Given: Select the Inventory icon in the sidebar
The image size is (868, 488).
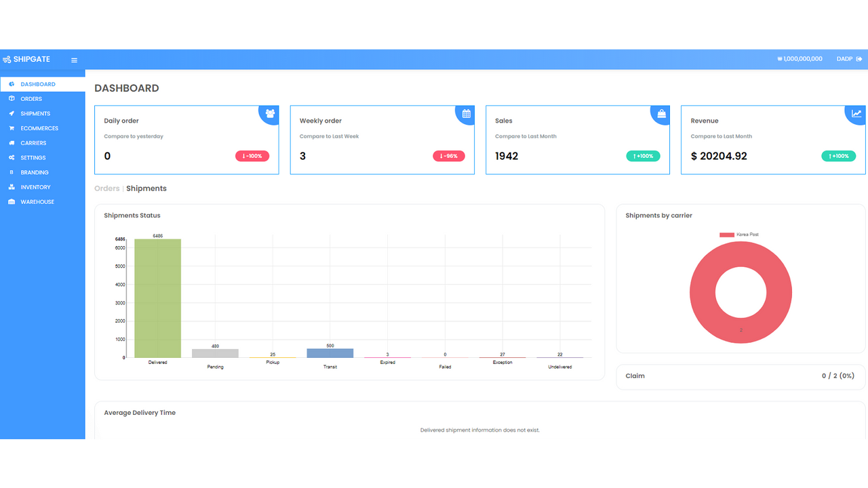Looking at the screenshot, I should pos(12,186).
